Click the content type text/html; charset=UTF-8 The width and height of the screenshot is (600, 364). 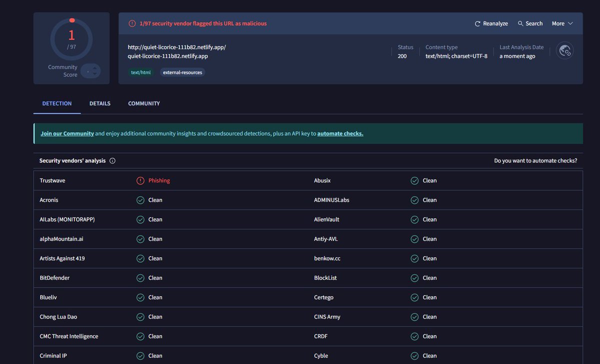pos(456,56)
